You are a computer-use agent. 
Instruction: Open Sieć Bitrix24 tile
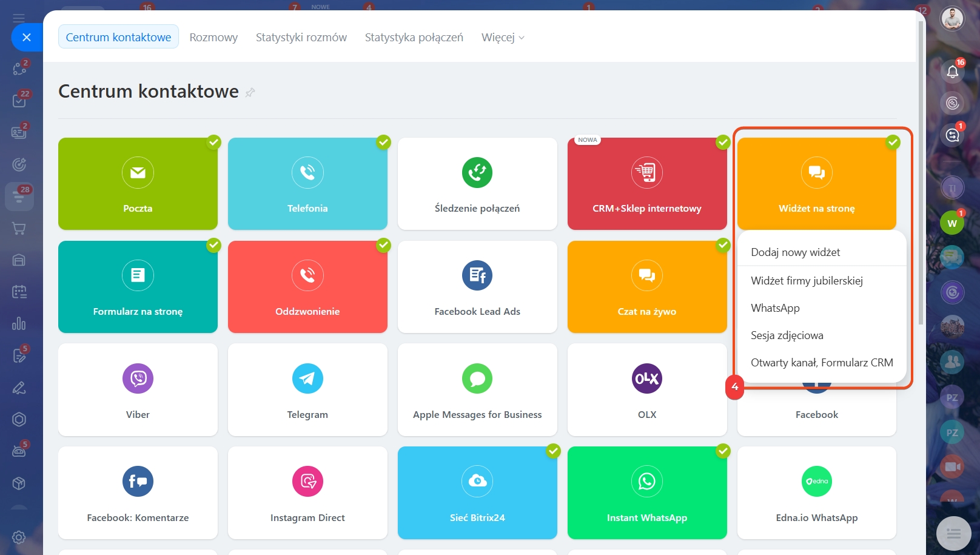[x=477, y=493]
